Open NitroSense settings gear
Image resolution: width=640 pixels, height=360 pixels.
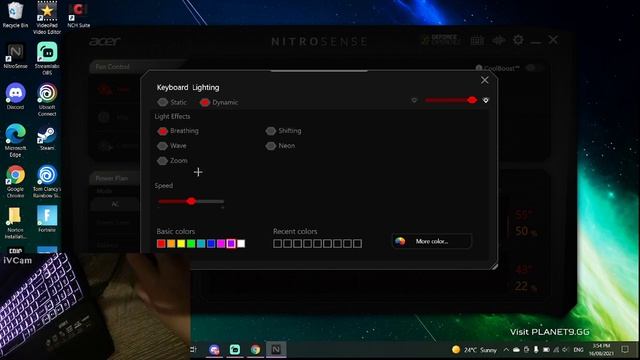(x=518, y=40)
